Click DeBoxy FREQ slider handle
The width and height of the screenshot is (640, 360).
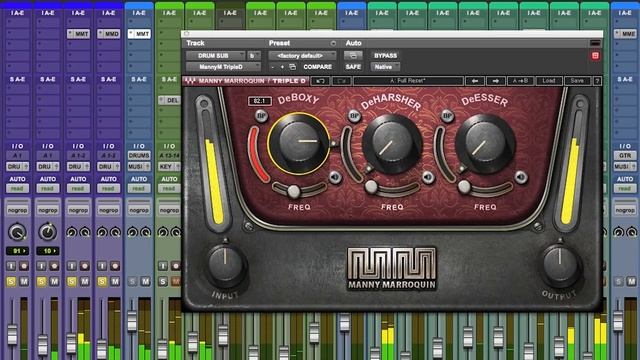pos(293,190)
